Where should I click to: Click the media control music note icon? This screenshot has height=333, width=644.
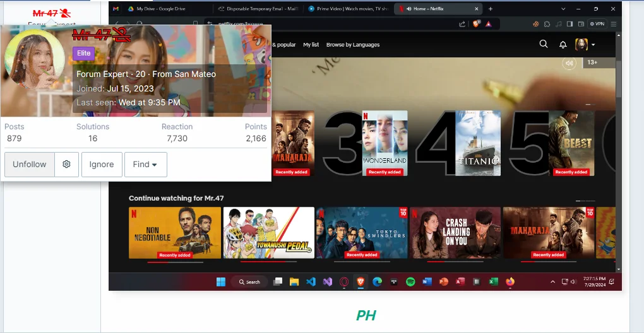pos(558,24)
